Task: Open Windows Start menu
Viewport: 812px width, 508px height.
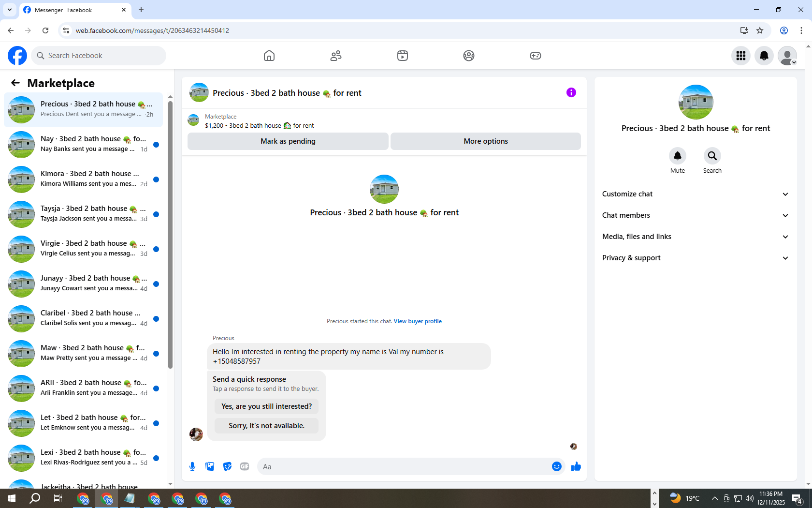Action: click(12, 498)
